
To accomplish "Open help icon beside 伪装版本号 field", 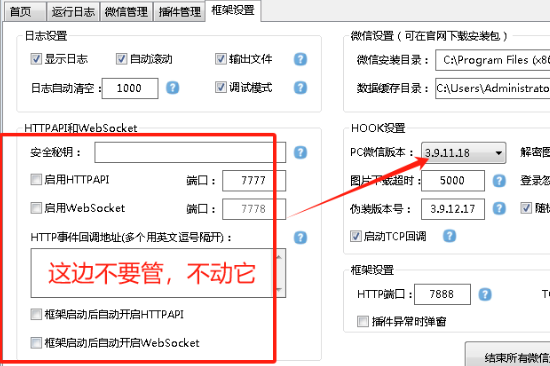I will (499, 209).
